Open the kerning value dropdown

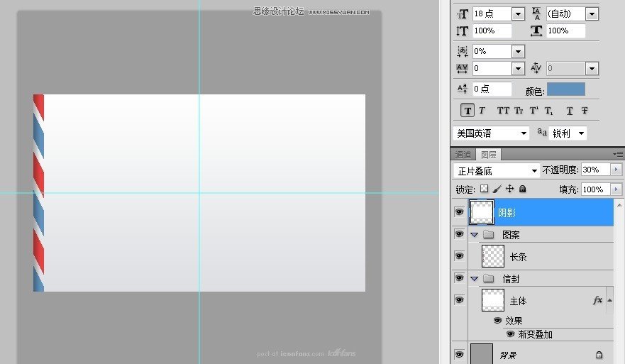(592, 69)
